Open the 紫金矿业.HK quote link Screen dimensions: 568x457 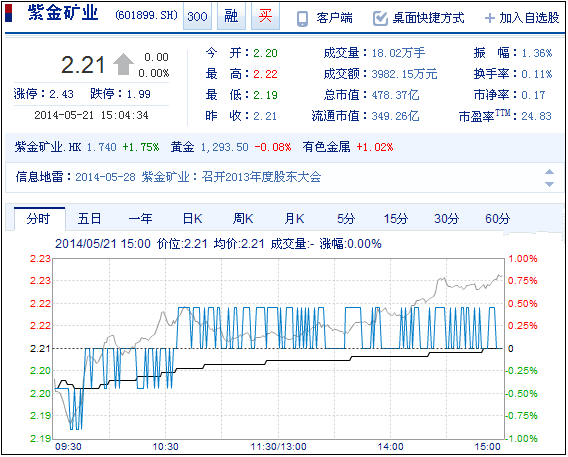(x=48, y=147)
